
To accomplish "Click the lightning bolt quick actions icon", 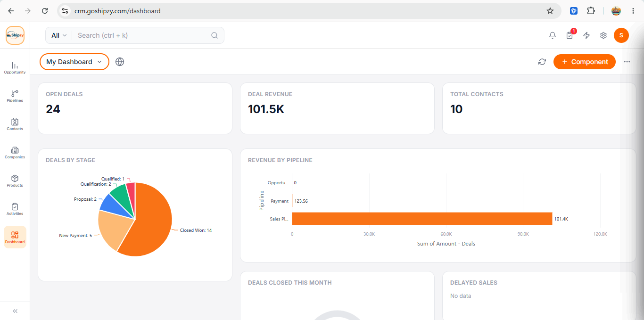I will point(586,35).
